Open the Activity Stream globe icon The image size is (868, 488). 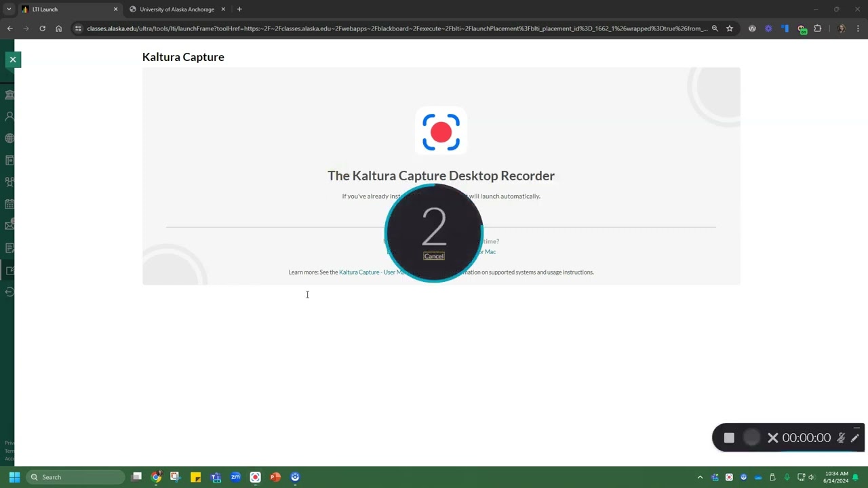click(x=9, y=138)
